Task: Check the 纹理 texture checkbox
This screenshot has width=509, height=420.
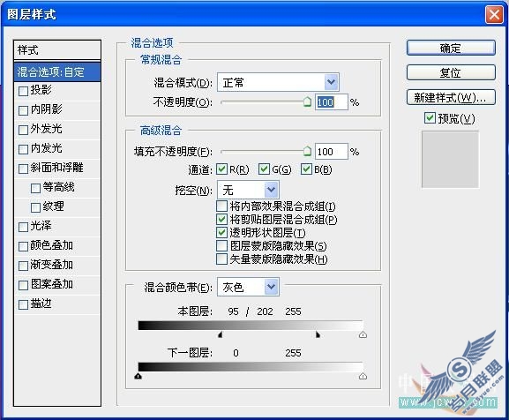Action: (35, 207)
